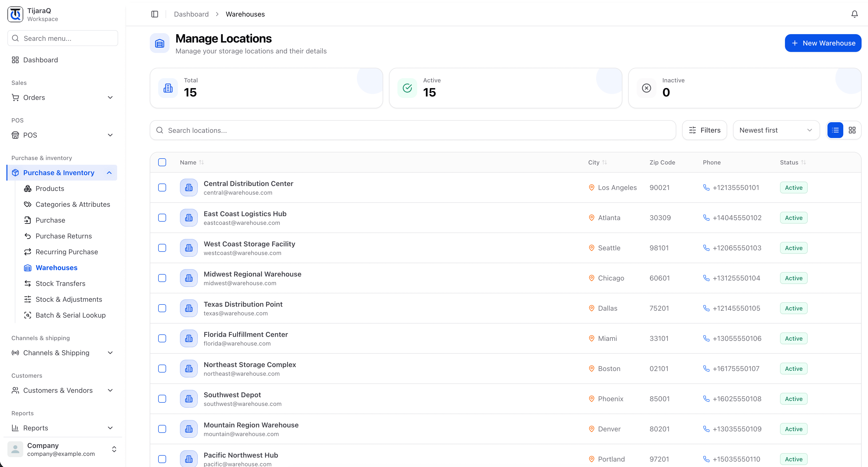The width and height of the screenshot is (868, 467).
Task: Focus the Search menu field
Action: tap(63, 38)
